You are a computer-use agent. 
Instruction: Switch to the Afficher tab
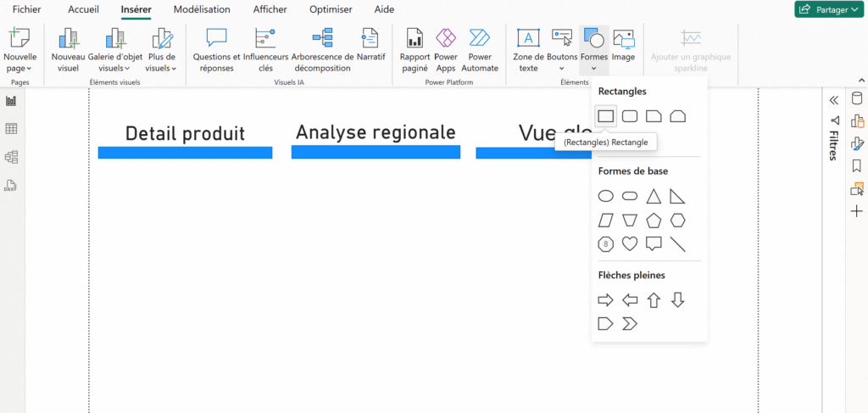point(270,9)
